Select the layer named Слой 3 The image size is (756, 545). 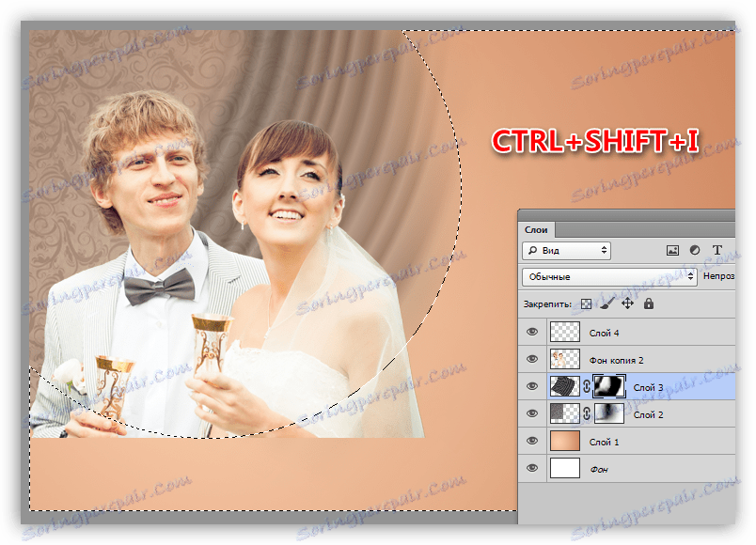648,387
